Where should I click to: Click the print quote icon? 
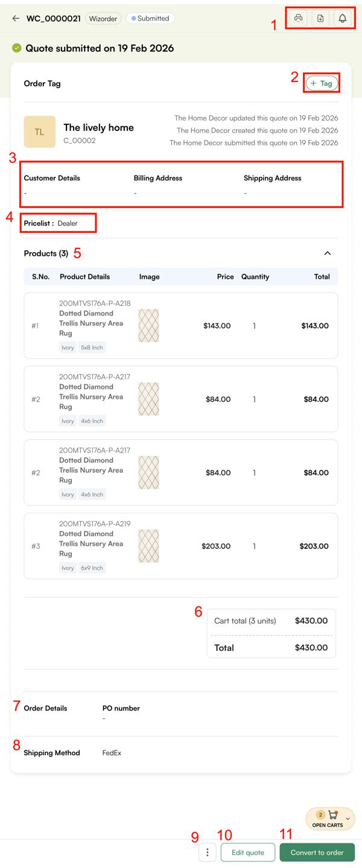point(298,18)
